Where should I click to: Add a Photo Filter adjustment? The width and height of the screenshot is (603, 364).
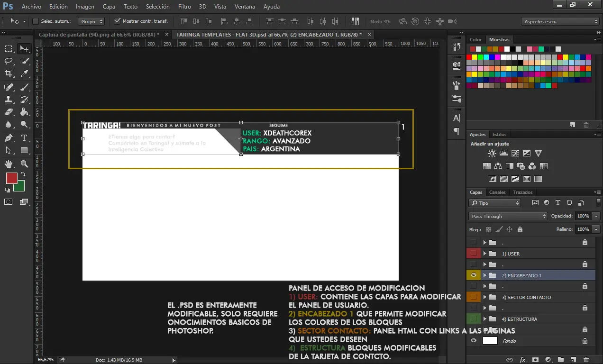(x=521, y=166)
